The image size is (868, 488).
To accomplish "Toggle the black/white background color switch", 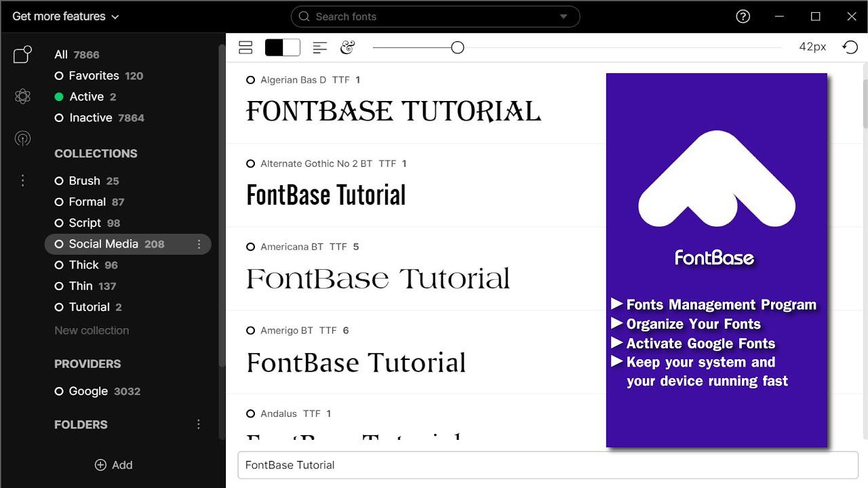I will pyautogui.click(x=282, y=47).
